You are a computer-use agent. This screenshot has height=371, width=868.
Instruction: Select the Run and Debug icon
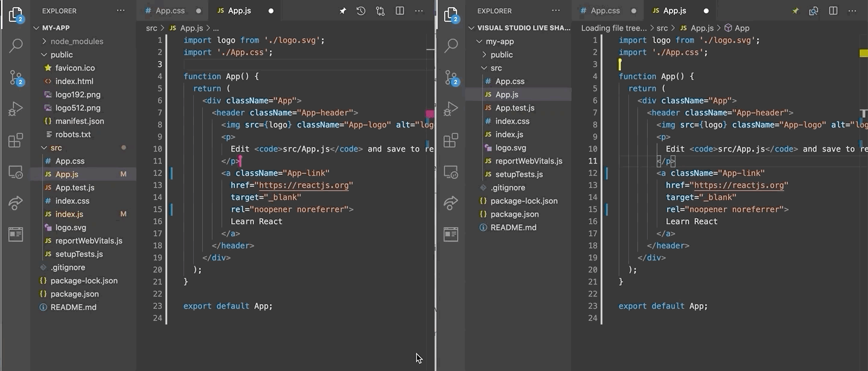pos(16,109)
